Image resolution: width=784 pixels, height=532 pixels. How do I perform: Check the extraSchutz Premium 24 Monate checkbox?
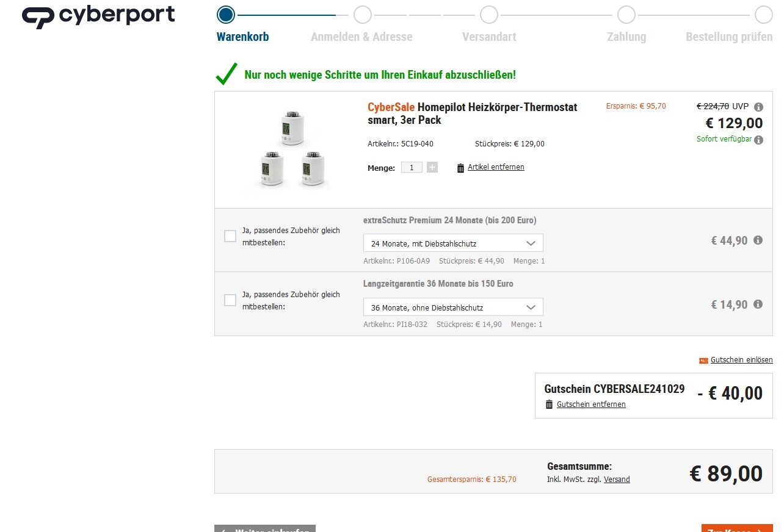click(230, 236)
